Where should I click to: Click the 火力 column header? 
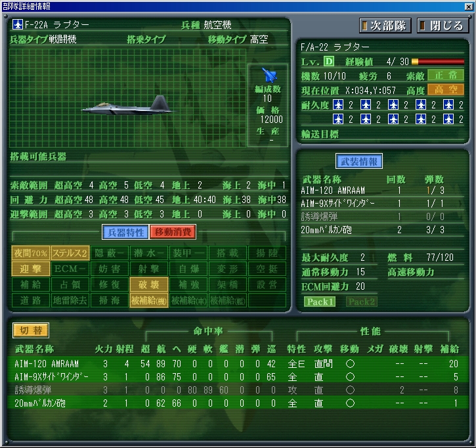(104, 349)
